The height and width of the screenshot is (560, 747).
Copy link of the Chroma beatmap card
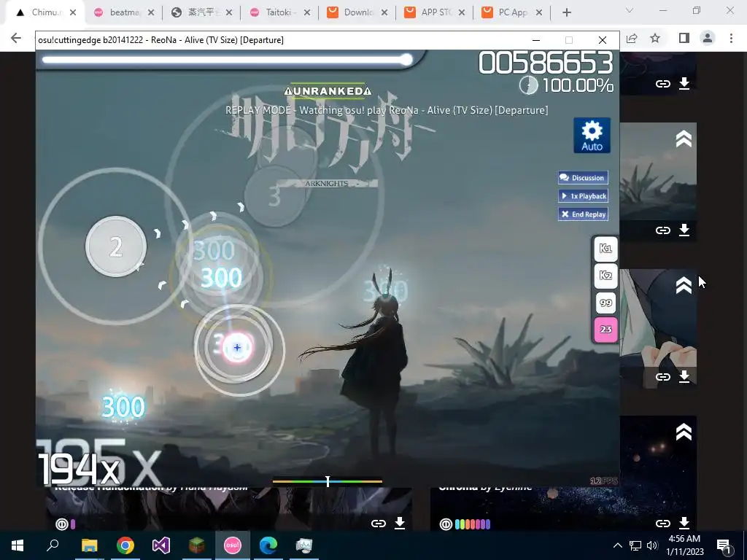tap(662, 524)
